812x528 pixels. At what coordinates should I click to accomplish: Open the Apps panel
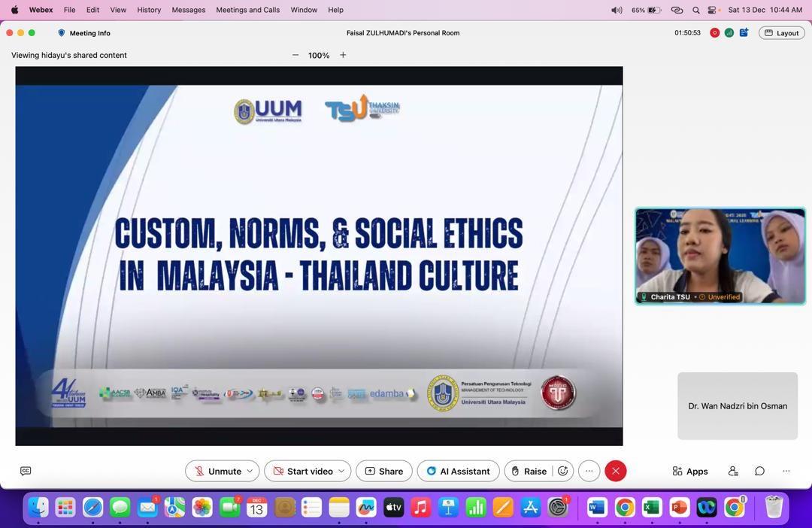[690, 471]
